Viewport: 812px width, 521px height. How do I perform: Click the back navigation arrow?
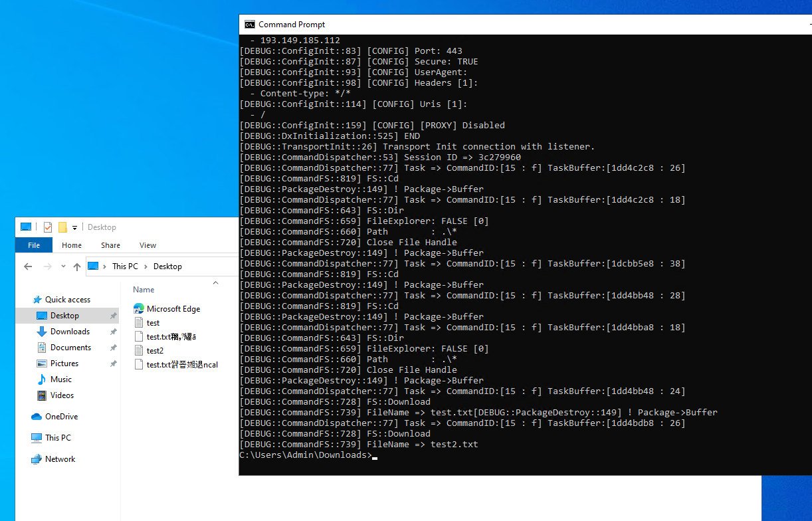[x=27, y=266]
